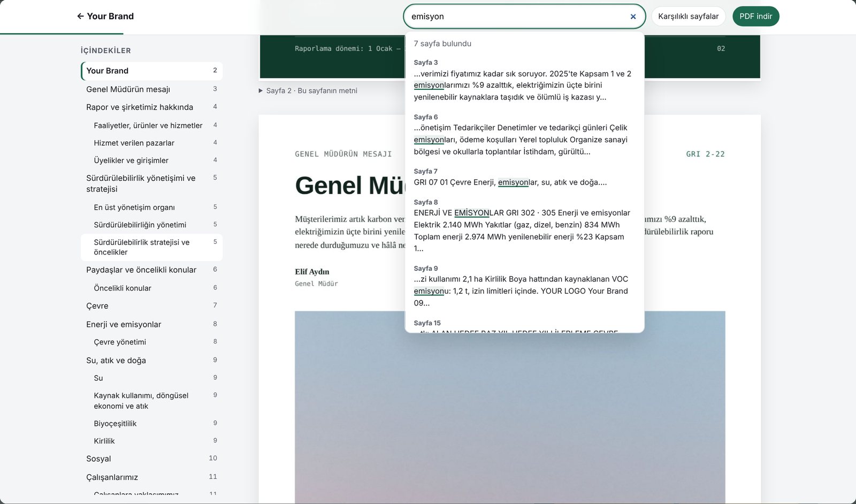Select 'Sürdürülebilirlik stratejisi ve öncelikler'
The width and height of the screenshot is (856, 504).
point(152,247)
